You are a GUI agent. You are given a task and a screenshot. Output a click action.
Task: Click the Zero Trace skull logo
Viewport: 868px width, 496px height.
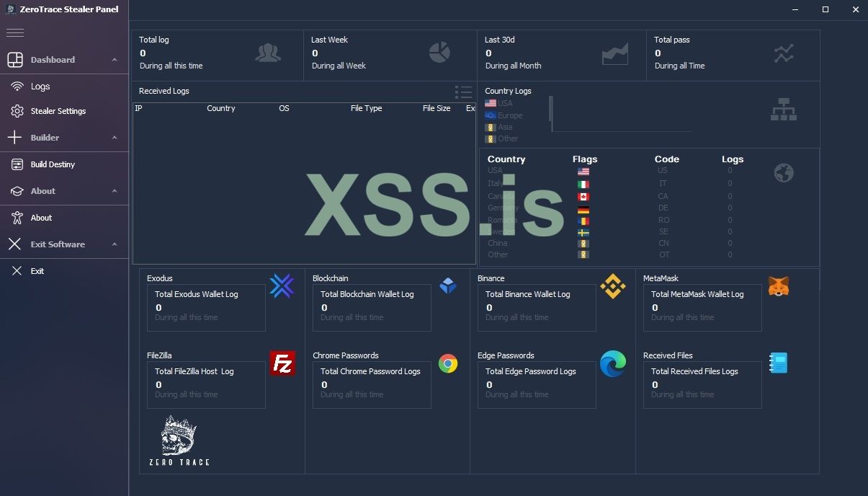[179, 440]
